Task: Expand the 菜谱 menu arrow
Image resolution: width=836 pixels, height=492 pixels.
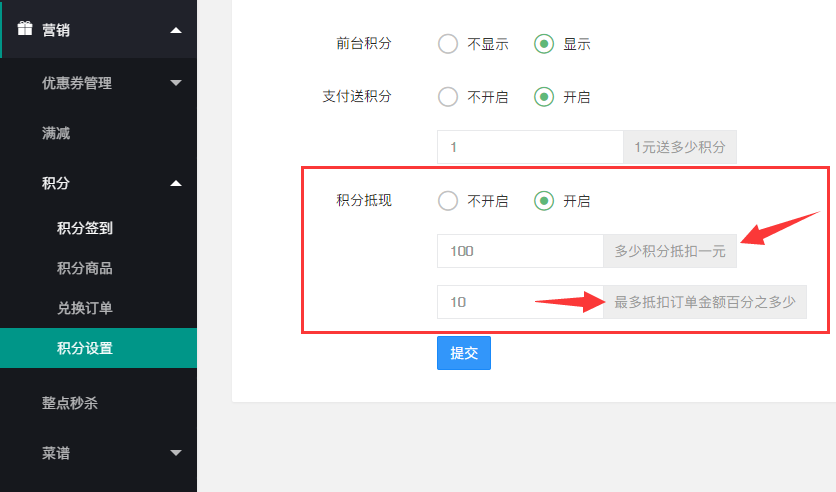Action: pyautogui.click(x=176, y=453)
